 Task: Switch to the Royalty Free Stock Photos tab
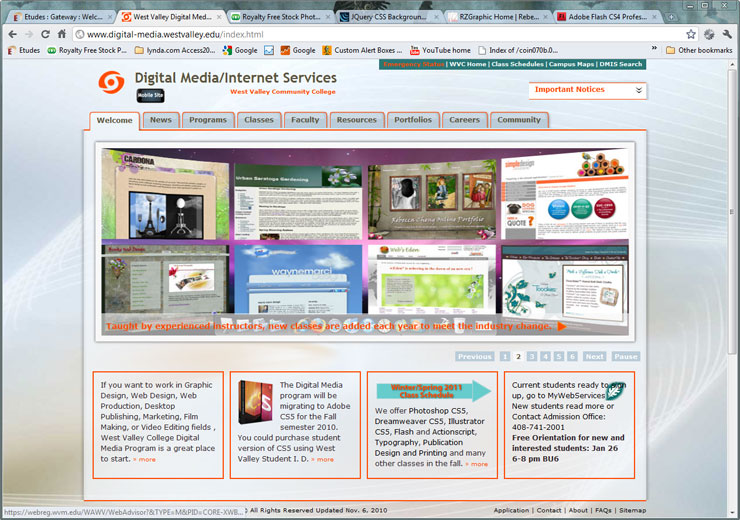(281, 17)
